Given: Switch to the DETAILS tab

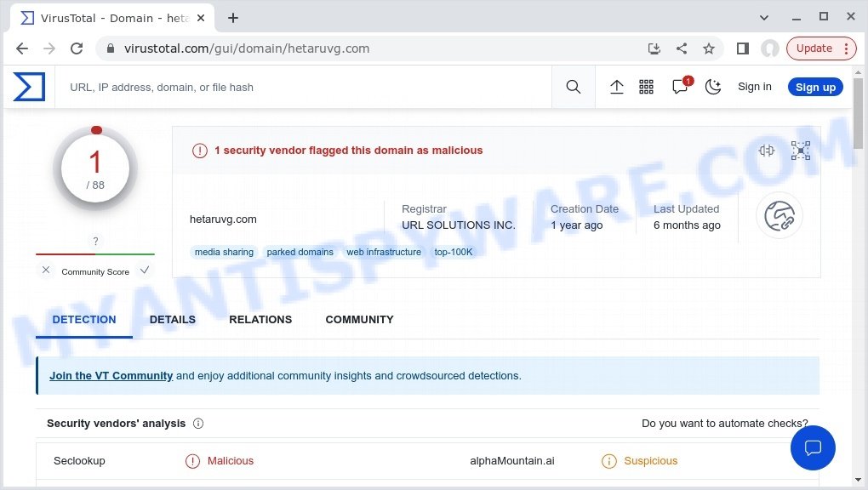Looking at the screenshot, I should tap(173, 320).
